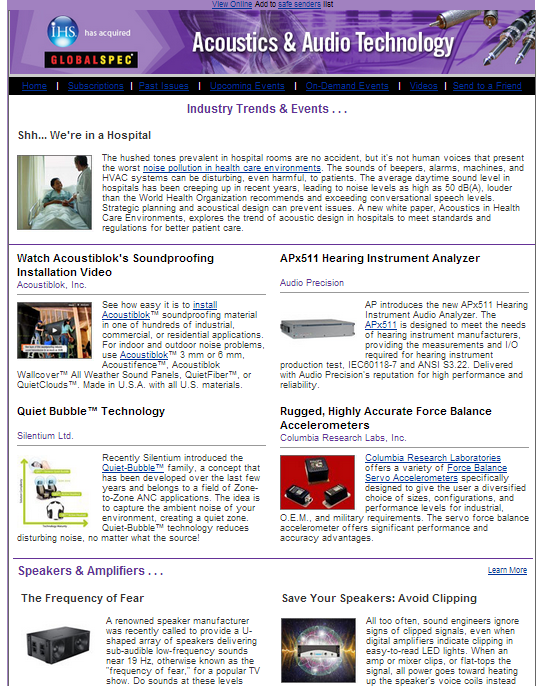Click the safe senders link
537x686 pixels.
299,4
